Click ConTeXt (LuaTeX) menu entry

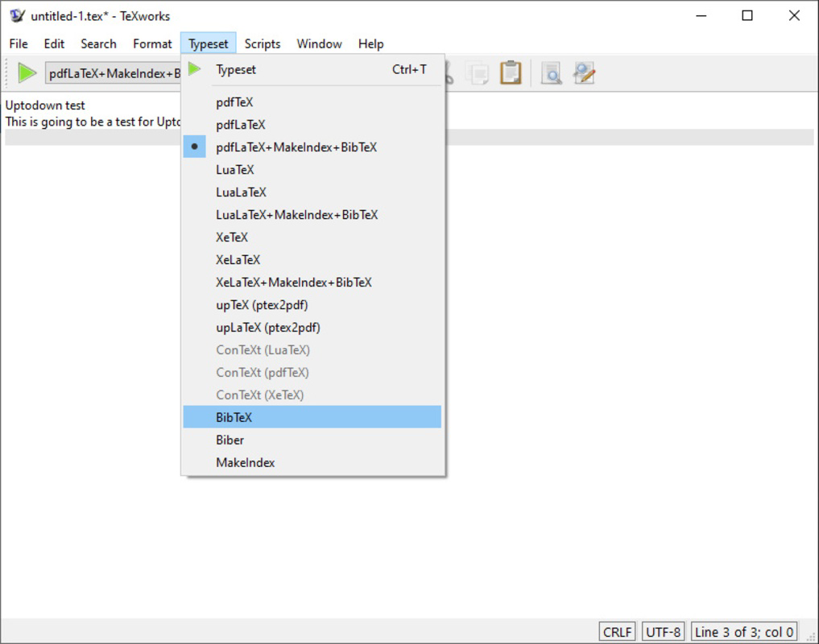pyautogui.click(x=312, y=350)
